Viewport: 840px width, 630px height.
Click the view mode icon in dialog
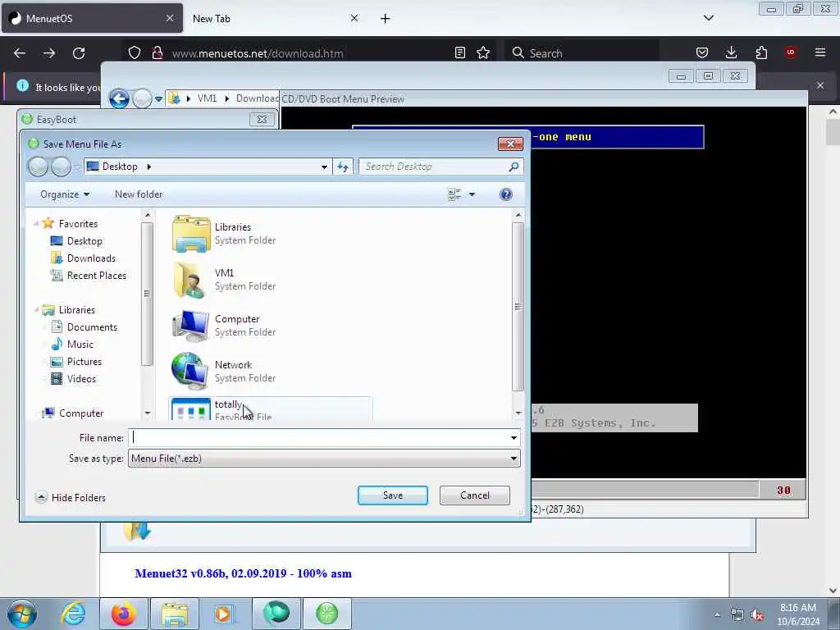pos(454,194)
